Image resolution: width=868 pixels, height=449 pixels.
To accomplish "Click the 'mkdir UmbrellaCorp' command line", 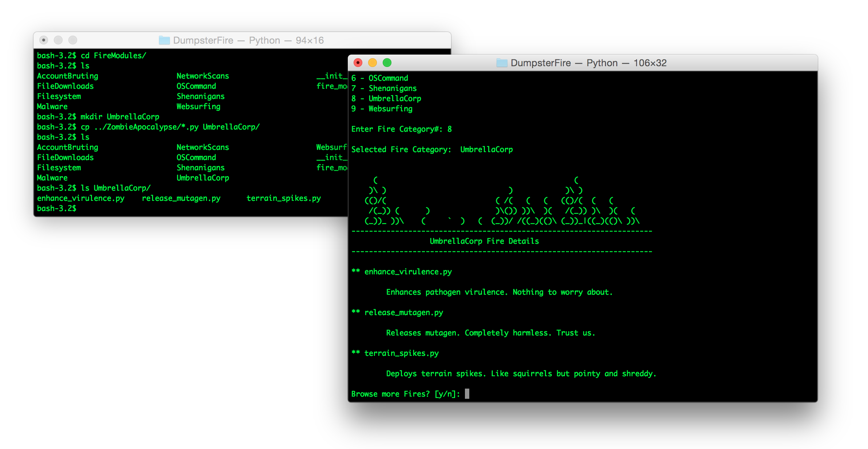I will 120,117.
